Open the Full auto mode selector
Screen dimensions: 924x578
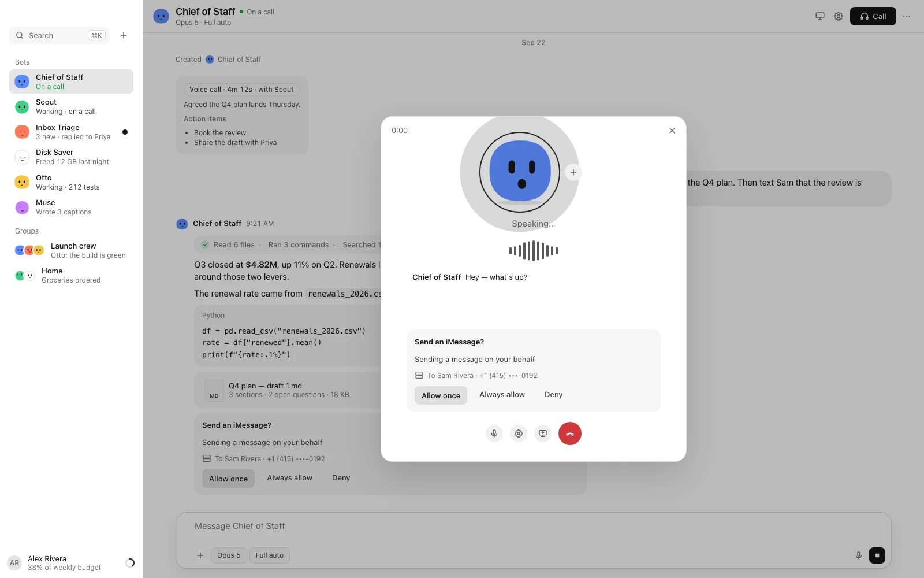point(270,555)
